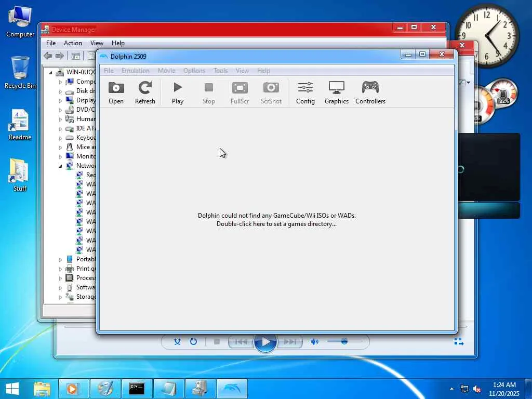
Task: Open Dolphin Graphics settings
Action: [337, 92]
